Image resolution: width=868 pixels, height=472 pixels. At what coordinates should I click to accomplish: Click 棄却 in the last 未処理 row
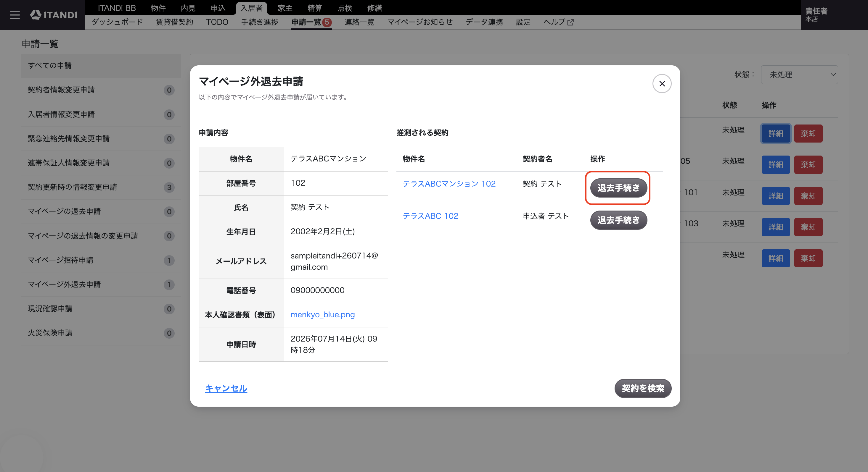808,258
